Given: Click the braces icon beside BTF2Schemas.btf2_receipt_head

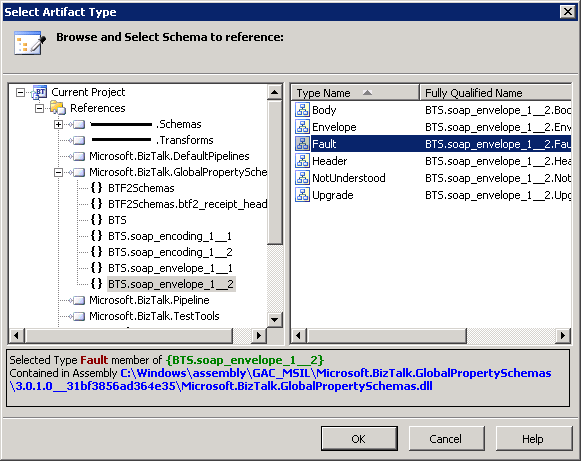Looking at the screenshot, I should (96, 204).
